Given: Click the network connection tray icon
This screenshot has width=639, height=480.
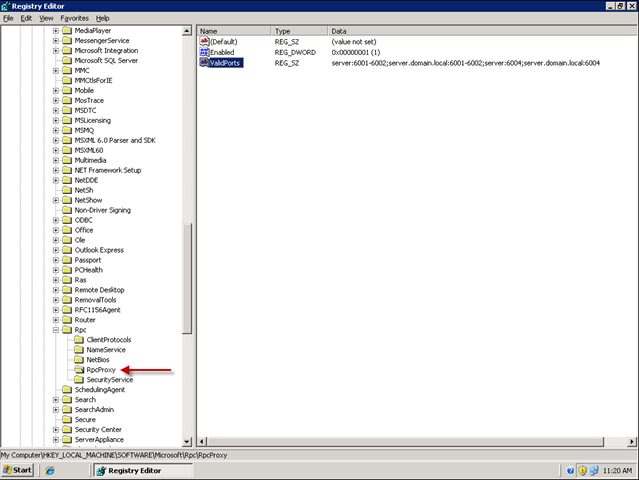Looking at the screenshot, I should [x=594, y=471].
